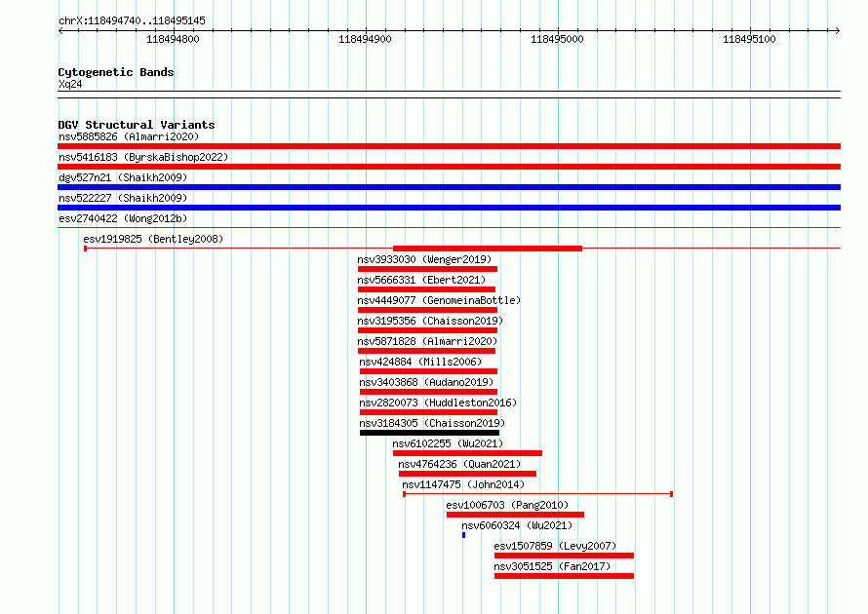
Task: Click the blue bar under dgv527n21
Action: point(449,187)
